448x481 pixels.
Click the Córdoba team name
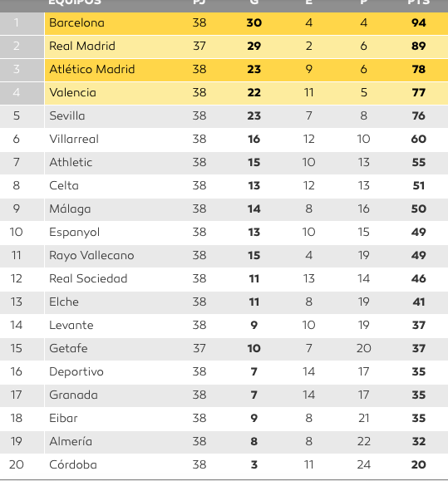coord(73,464)
